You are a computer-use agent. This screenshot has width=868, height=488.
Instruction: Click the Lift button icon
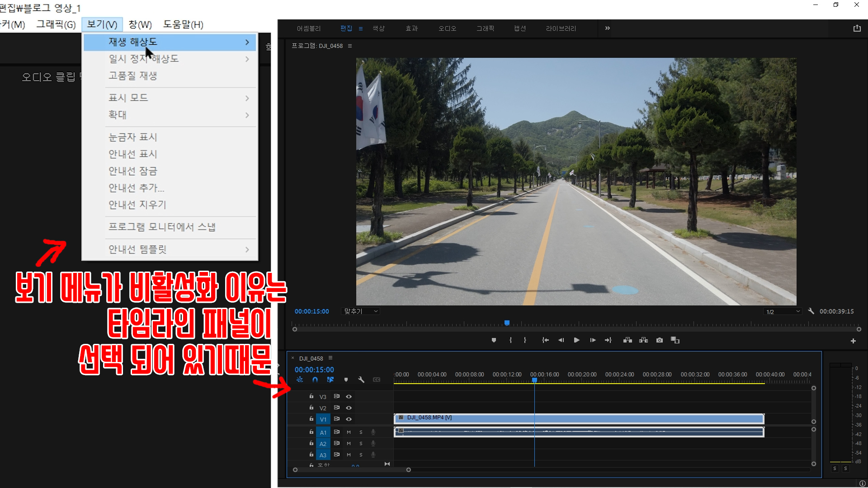point(627,340)
